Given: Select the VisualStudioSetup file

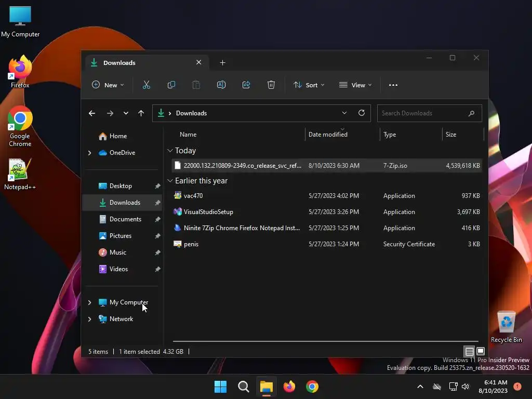Looking at the screenshot, I should tap(327, 212).
